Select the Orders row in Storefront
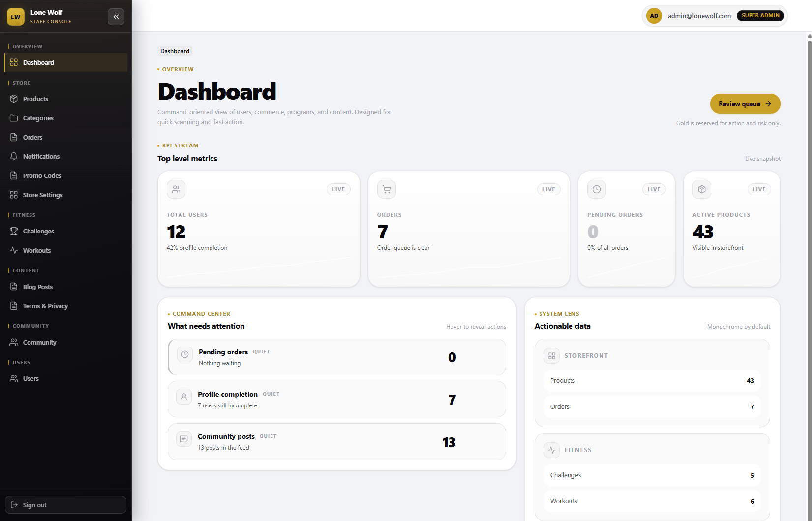Image resolution: width=812 pixels, height=521 pixels. (x=652, y=407)
